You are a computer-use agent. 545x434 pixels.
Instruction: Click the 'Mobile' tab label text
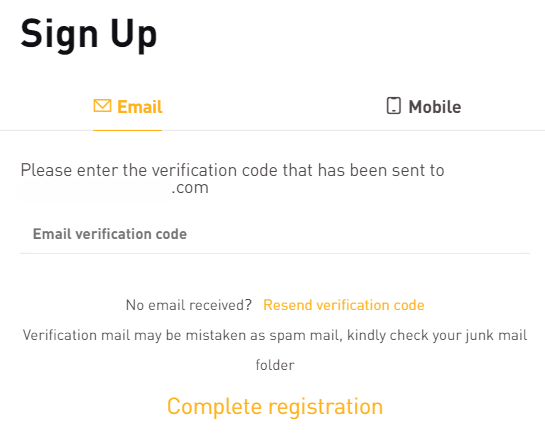pyautogui.click(x=435, y=107)
